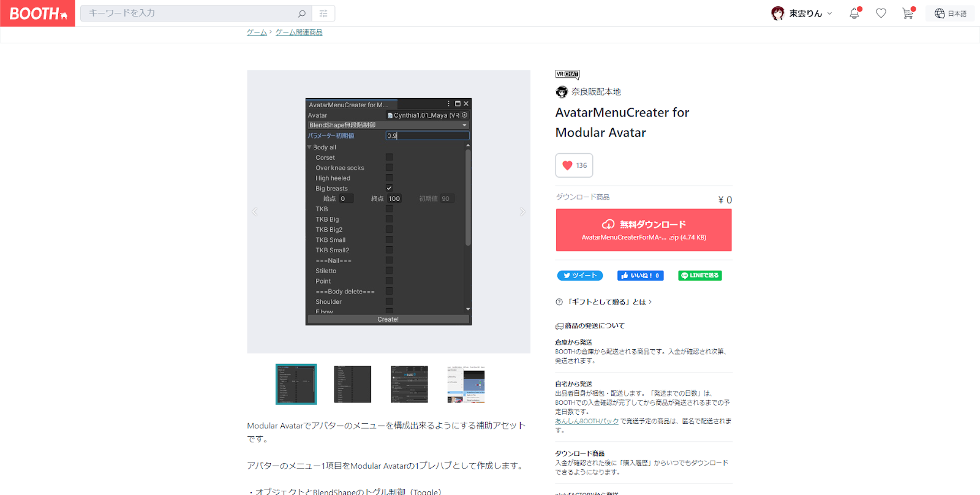Open あんしんBOOTHパック link
Viewport: 980px width, 495px height.
click(x=587, y=421)
